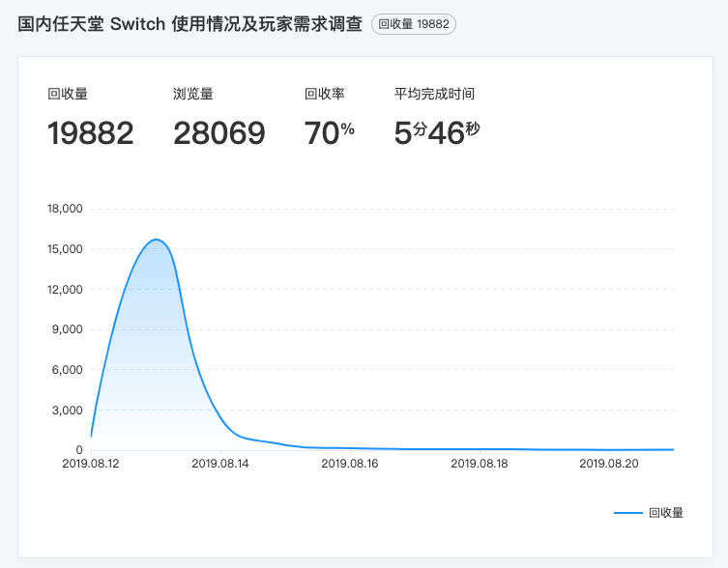Click the 2019.08.14 x-axis date

220,464
